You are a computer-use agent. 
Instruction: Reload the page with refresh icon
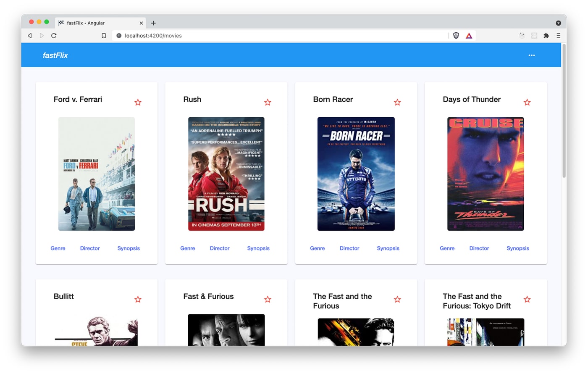tap(54, 36)
